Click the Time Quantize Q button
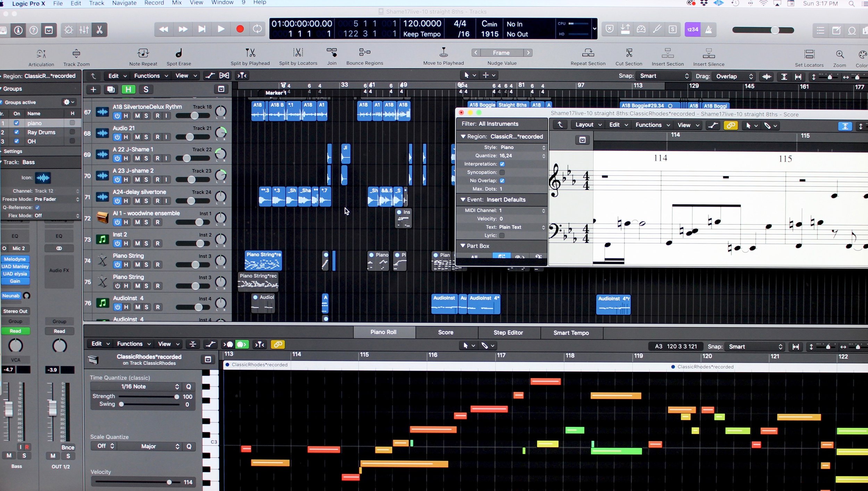Image resolution: width=868 pixels, height=491 pixels. [x=189, y=387]
